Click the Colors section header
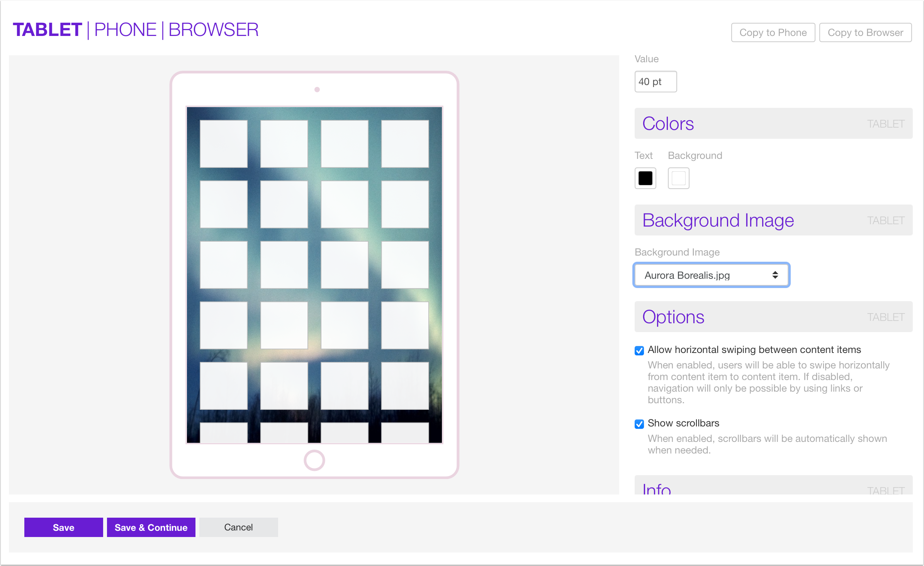Viewport: 924px width, 566px height. click(773, 123)
